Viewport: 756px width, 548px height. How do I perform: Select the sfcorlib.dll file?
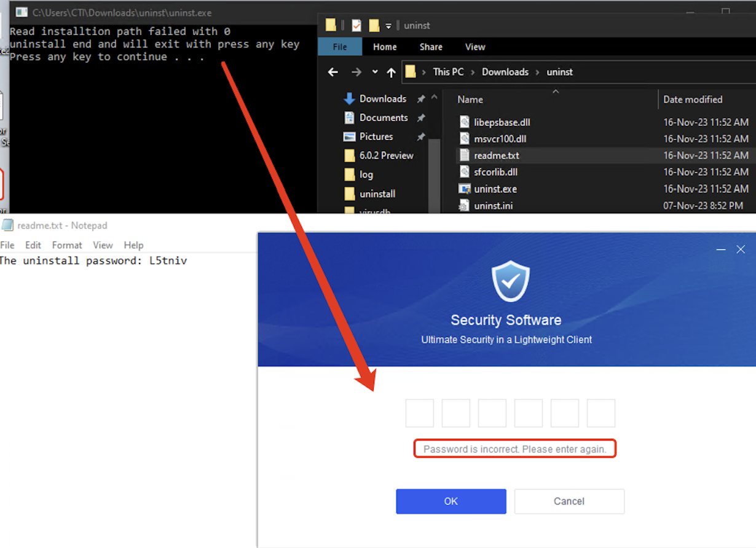click(x=495, y=172)
